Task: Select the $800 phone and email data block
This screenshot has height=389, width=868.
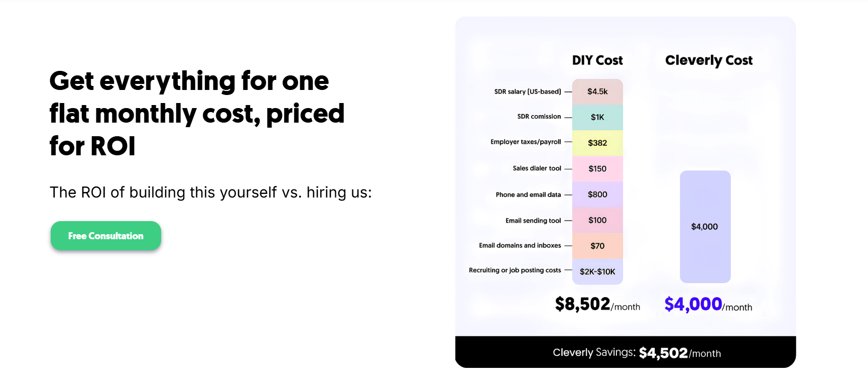Action: click(597, 194)
